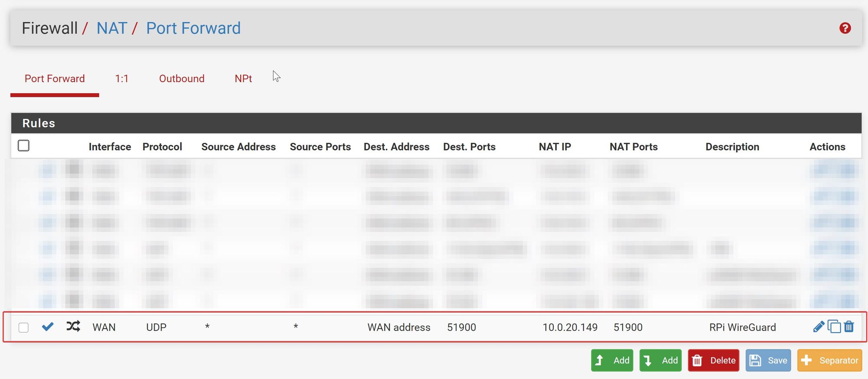Copy the RPi WireGuard rule using duplicate icon
This screenshot has height=379, width=868.
834,326
